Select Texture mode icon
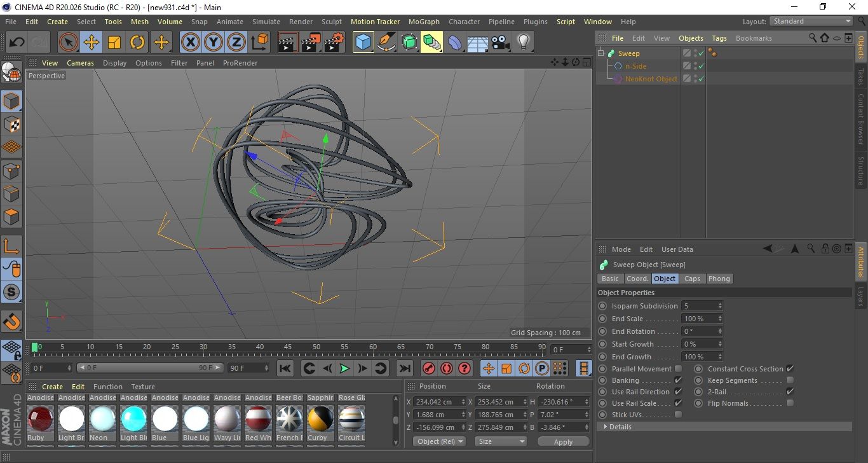Image resolution: width=868 pixels, height=463 pixels. point(11,125)
